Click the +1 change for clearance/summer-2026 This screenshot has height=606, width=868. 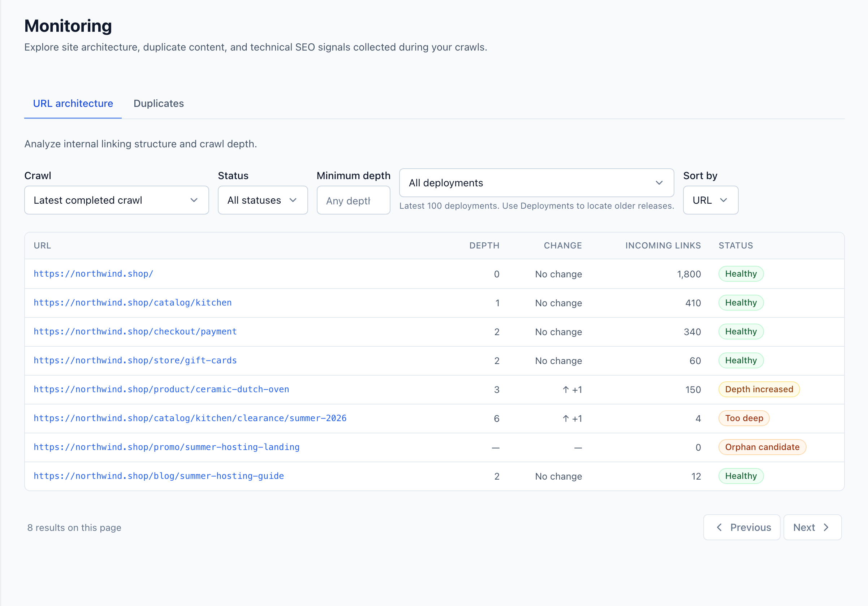click(x=572, y=419)
